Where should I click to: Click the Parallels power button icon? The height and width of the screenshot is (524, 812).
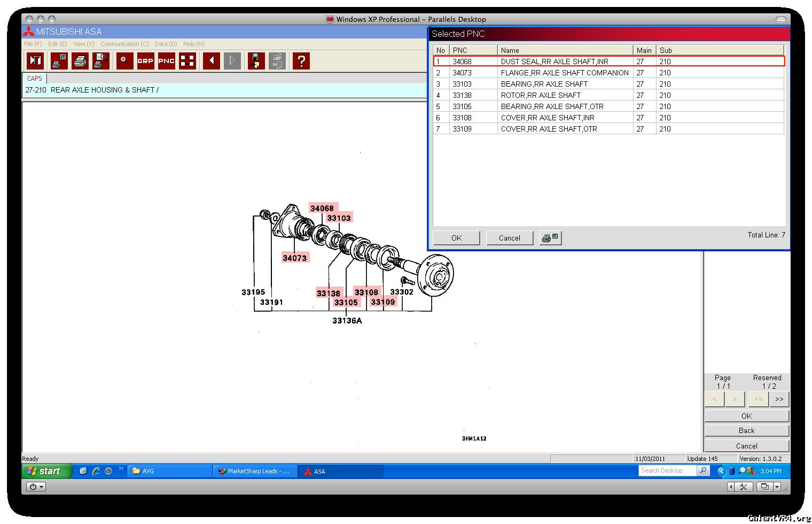point(36,487)
